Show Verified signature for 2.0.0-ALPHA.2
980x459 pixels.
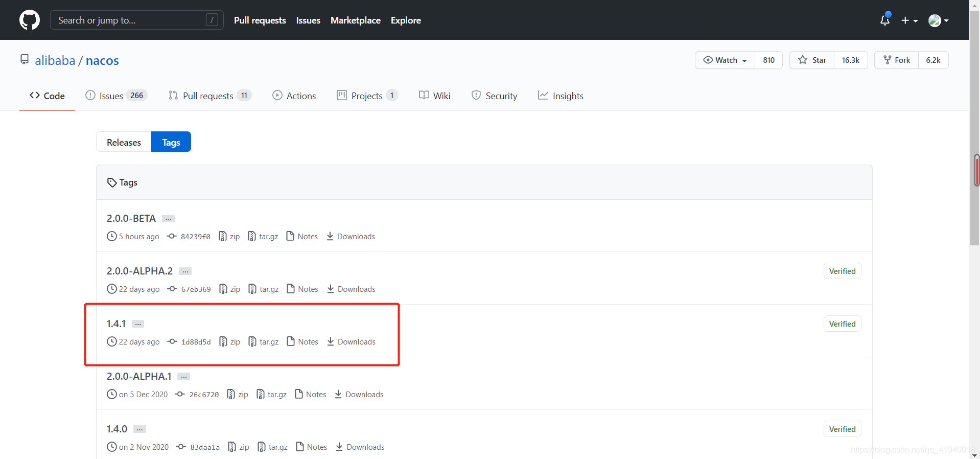pyautogui.click(x=842, y=271)
